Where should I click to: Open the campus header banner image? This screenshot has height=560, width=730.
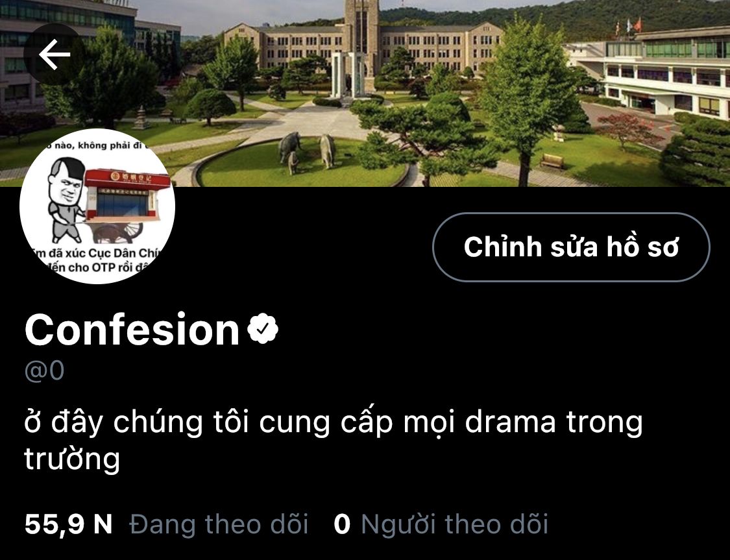pyautogui.click(x=365, y=93)
